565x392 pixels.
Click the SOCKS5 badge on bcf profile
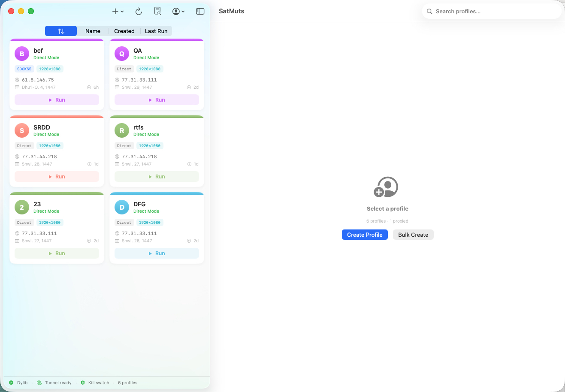pyautogui.click(x=24, y=69)
